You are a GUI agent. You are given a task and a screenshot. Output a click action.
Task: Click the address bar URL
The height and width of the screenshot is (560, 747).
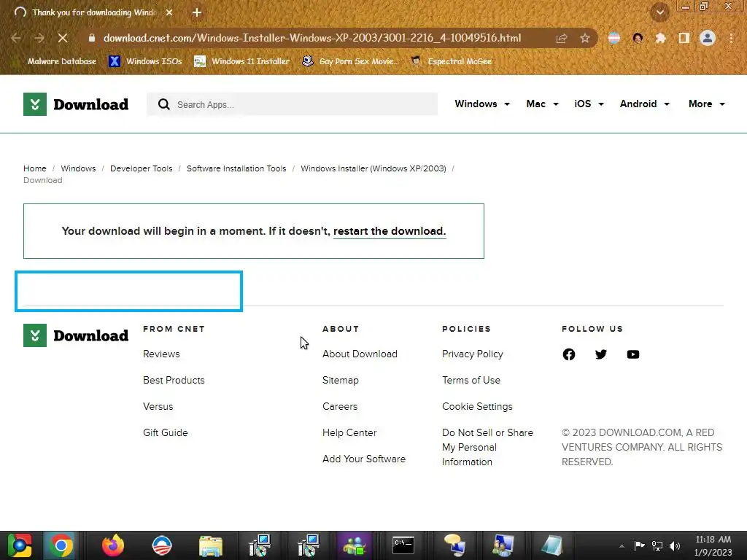coord(312,38)
